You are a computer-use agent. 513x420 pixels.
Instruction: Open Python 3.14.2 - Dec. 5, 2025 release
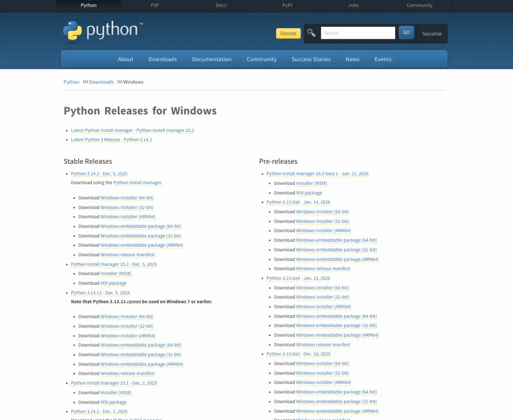[99, 174]
